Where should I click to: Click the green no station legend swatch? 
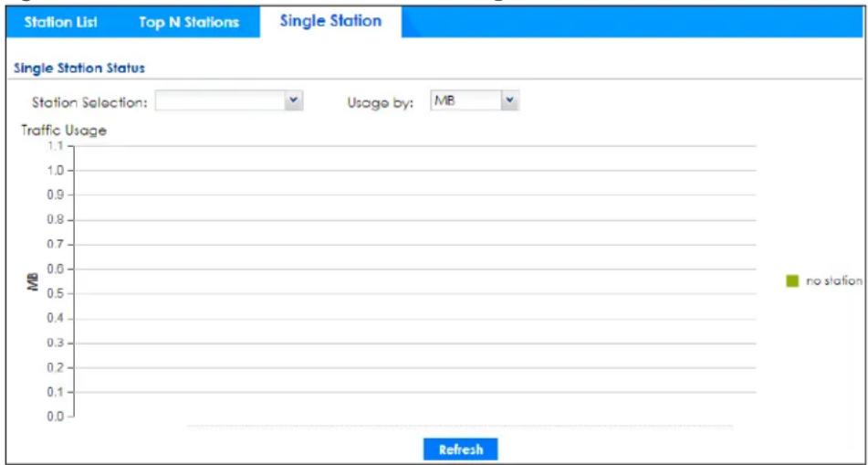pos(792,281)
